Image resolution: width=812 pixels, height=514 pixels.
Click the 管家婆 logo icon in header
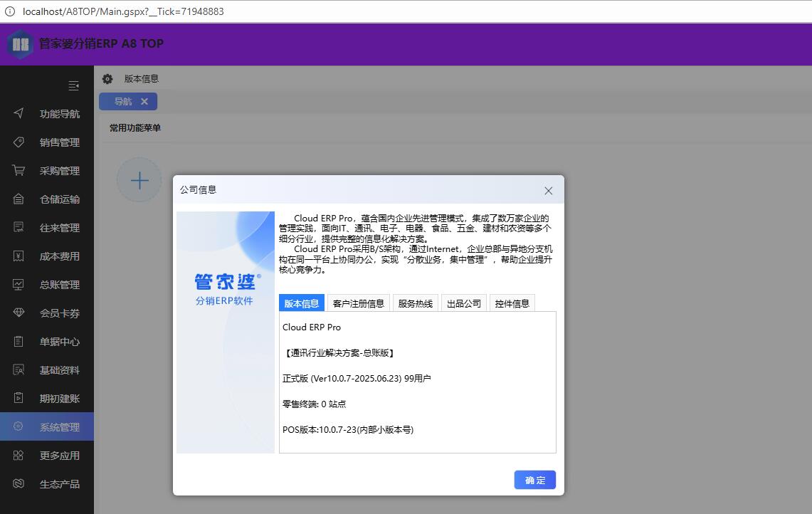[x=20, y=44]
